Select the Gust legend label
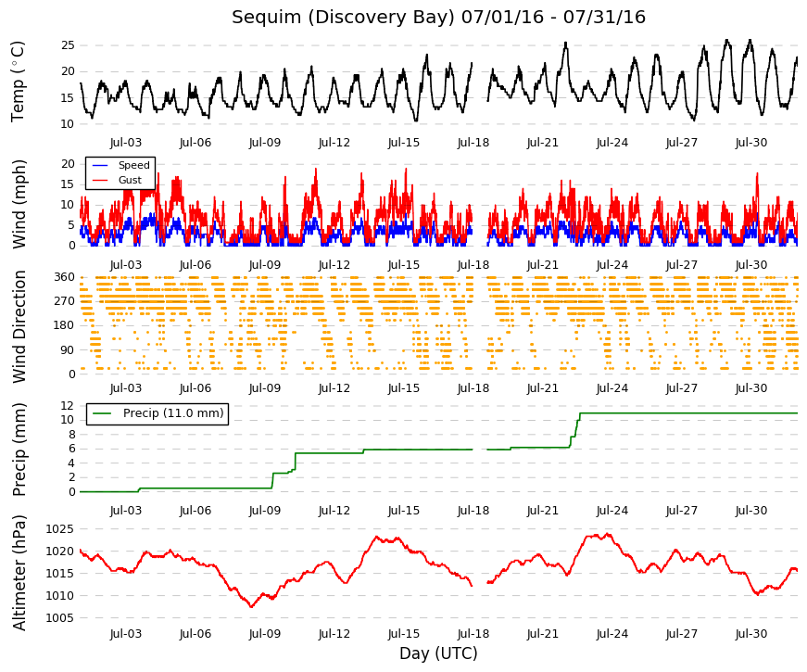807x672 pixels. click(x=130, y=180)
